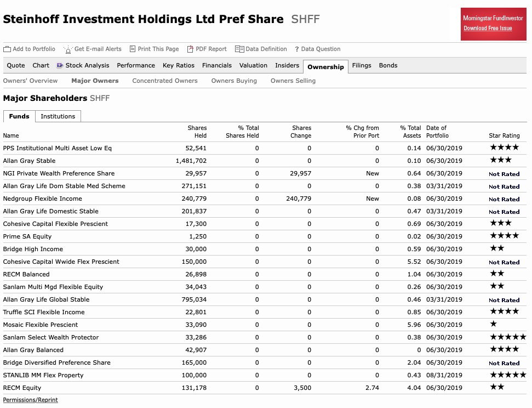Open the Ownership tab
This screenshot has width=532, height=408.
[x=325, y=66]
